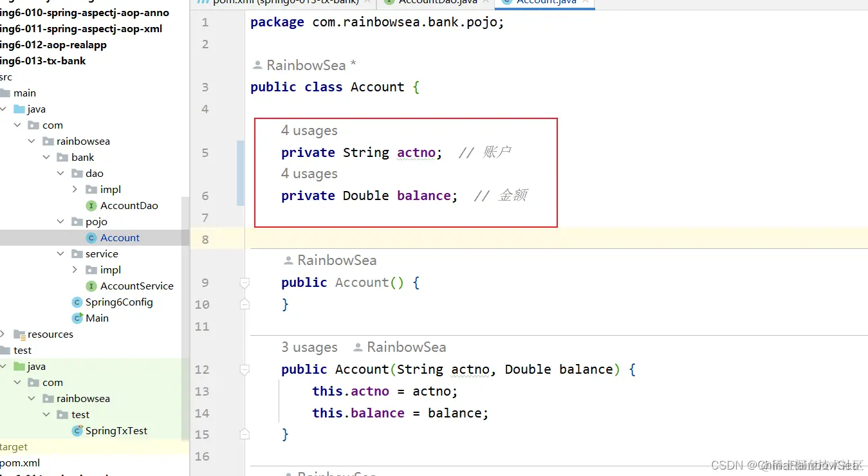
Task: Click line number 8 in gutter
Action: coord(205,239)
